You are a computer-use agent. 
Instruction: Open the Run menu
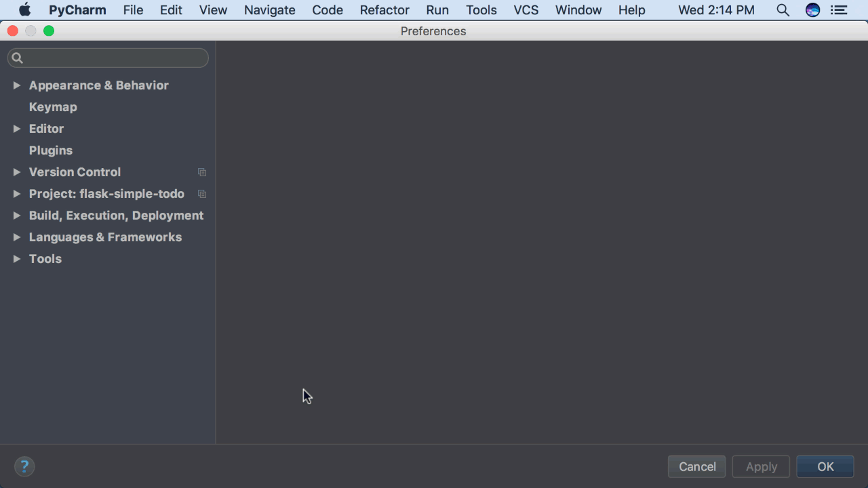pyautogui.click(x=437, y=10)
